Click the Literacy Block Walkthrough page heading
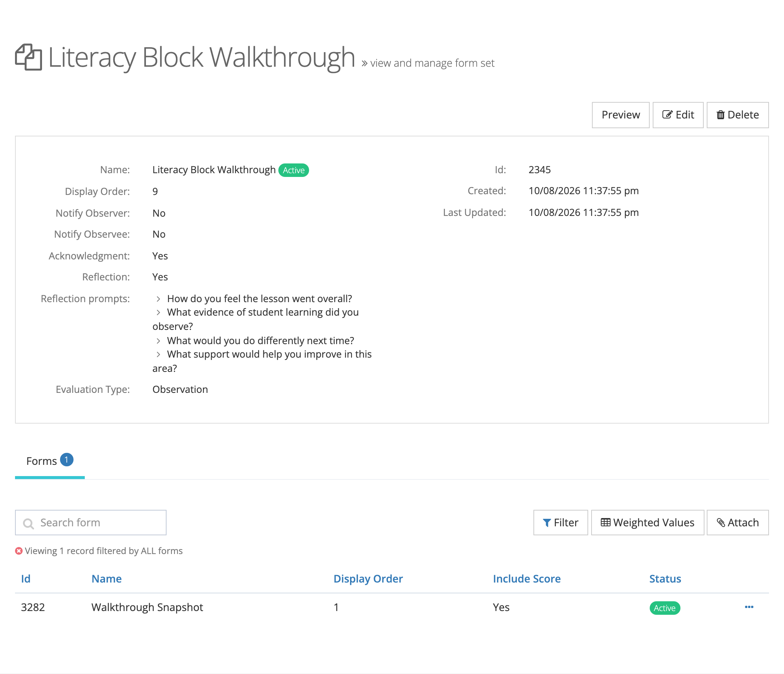This screenshot has height=674, width=784. click(202, 57)
